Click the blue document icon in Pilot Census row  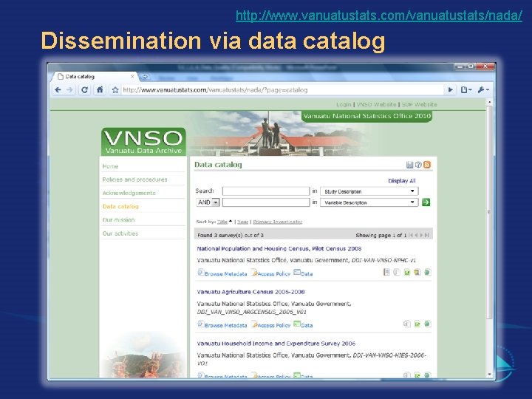point(386,272)
